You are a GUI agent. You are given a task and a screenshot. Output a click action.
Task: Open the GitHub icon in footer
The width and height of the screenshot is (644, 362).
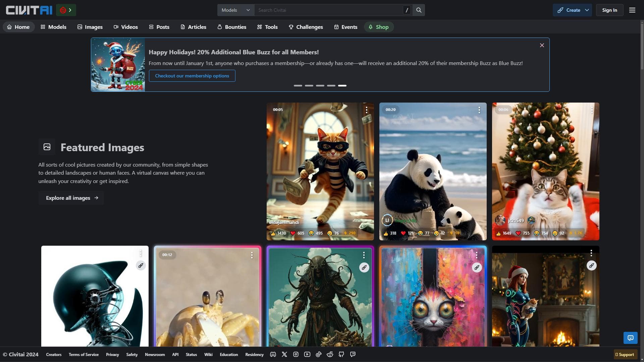pos(341,354)
